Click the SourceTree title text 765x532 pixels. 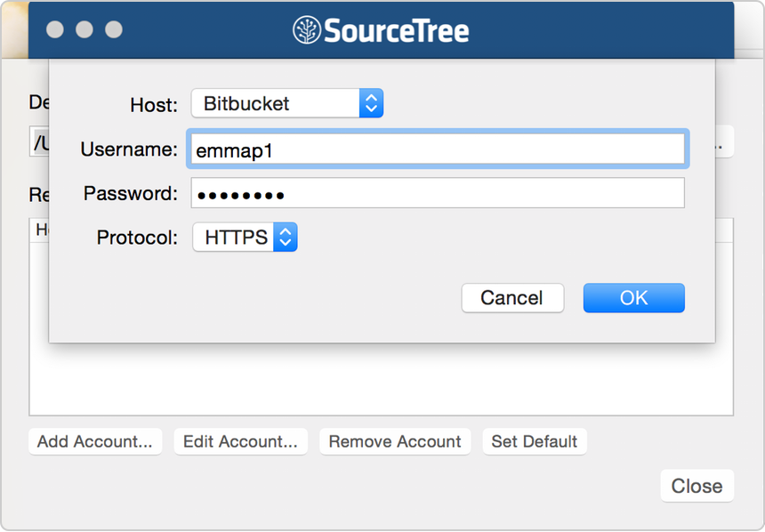396,30
